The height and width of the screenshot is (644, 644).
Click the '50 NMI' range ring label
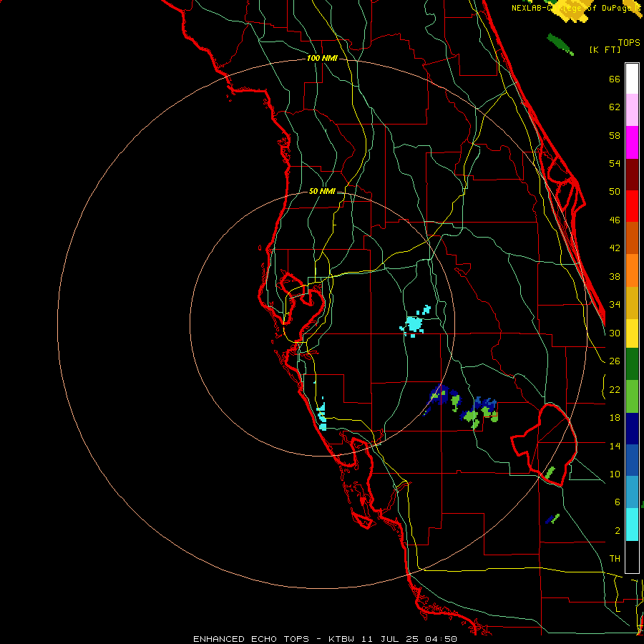(x=322, y=191)
